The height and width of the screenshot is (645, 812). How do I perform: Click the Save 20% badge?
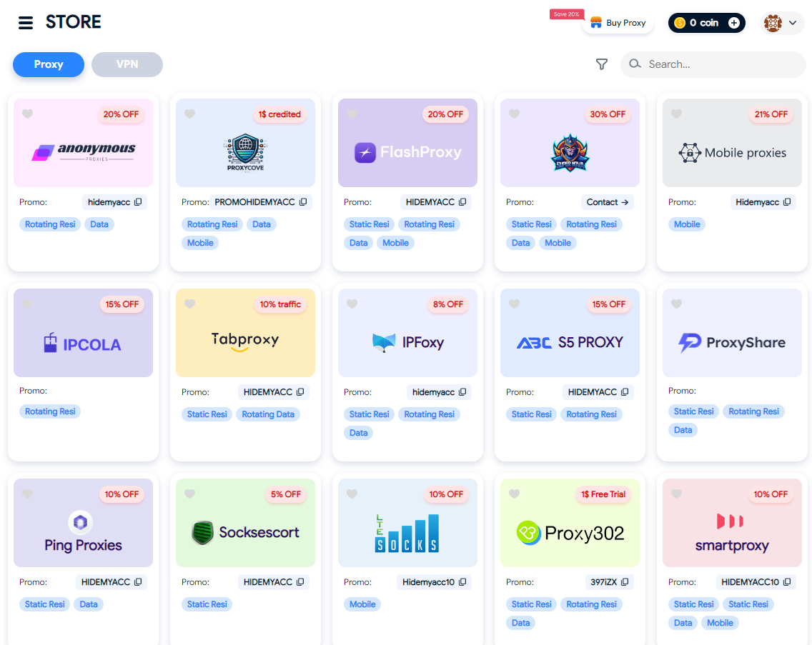click(x=567, y=14)
